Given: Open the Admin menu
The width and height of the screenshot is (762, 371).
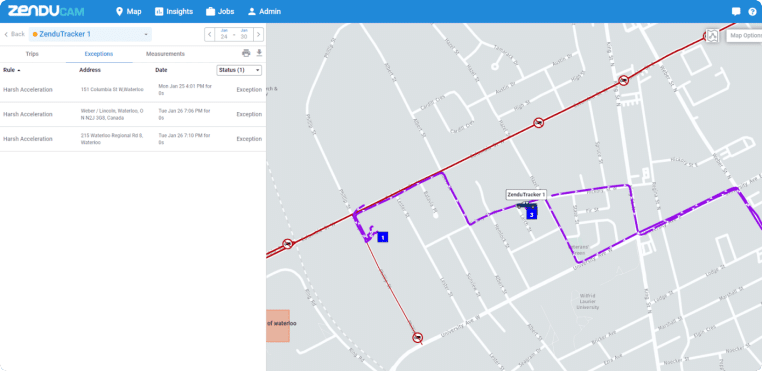Looking at the screenshot, I should click(x=264, y=11).
